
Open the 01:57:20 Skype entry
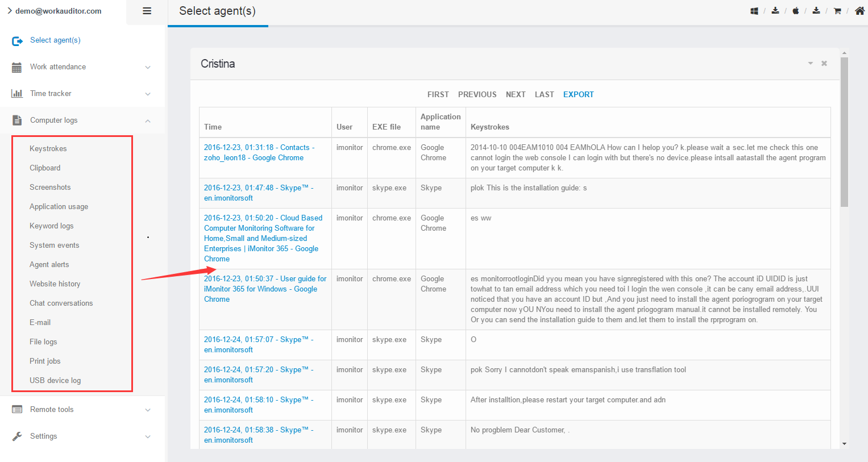[259, 374]
